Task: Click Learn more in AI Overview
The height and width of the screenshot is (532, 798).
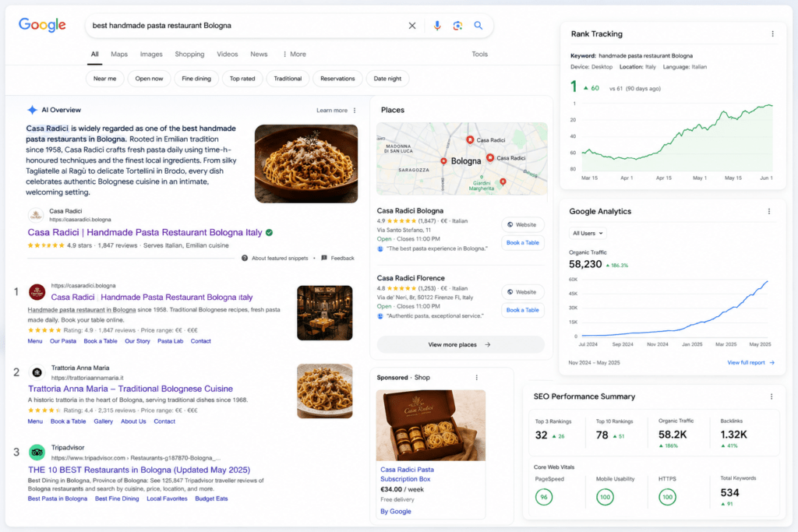Action: click(332, 111)
